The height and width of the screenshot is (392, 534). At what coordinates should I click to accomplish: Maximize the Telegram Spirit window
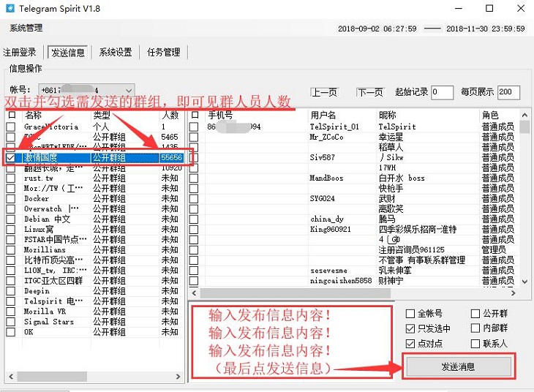(489, 8)
